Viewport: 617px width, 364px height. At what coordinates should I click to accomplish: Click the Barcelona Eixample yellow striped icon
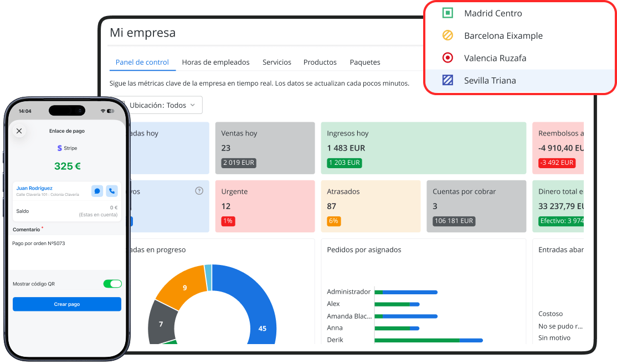coord(448,35)
